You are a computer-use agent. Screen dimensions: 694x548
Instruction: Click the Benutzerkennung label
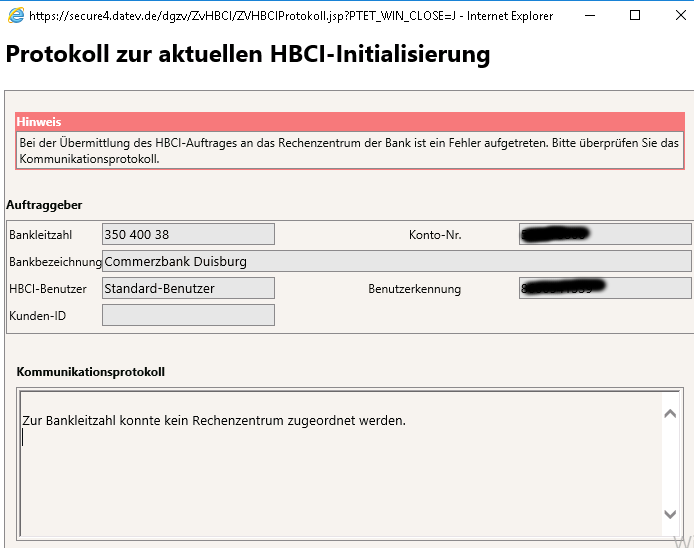click(x=414, y=289)
